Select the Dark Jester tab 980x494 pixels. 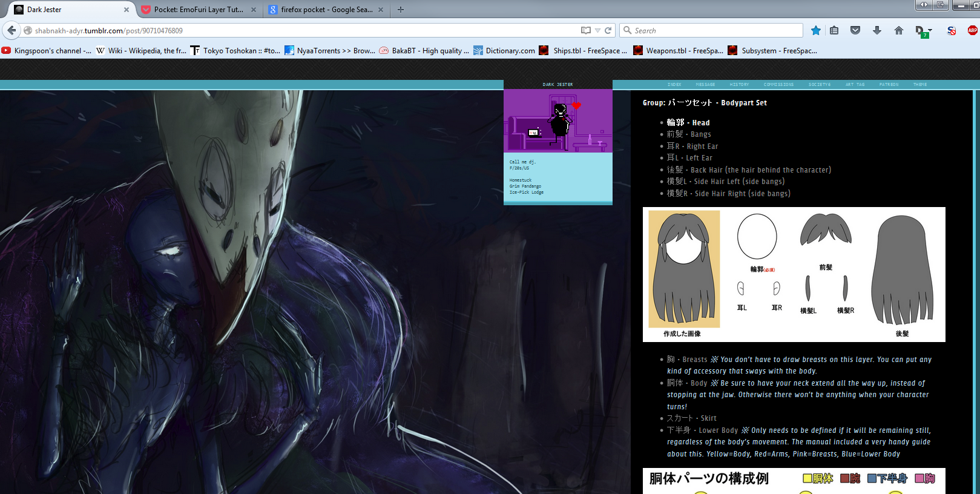coord(70,10)
